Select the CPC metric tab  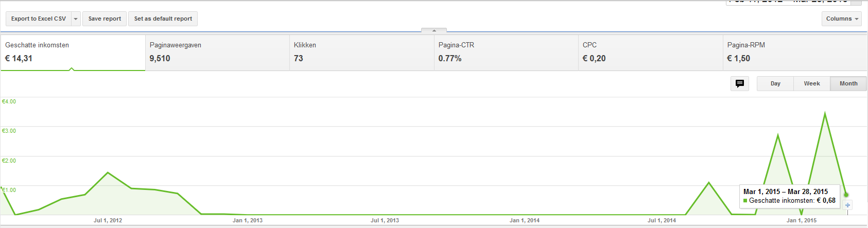[x=651, y=52]
